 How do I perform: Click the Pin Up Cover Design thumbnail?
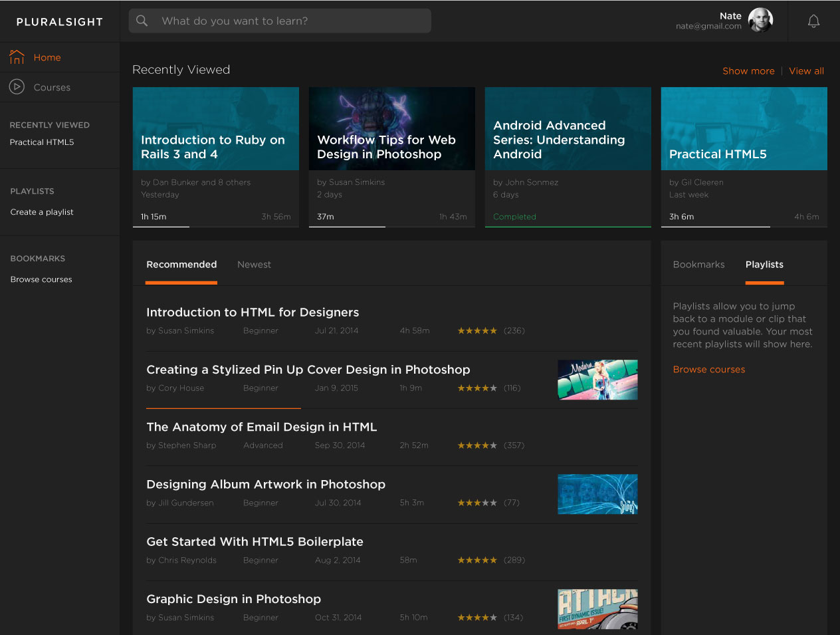(597, 380)
